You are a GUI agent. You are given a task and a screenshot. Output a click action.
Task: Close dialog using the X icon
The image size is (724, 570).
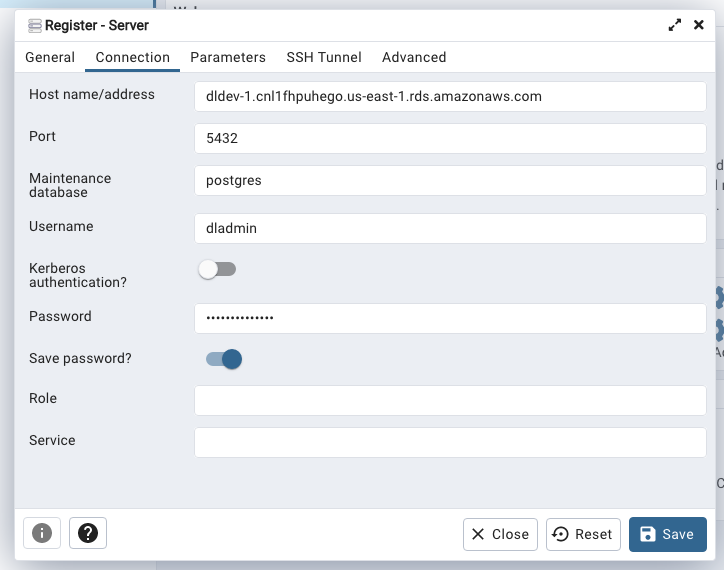click(x=699, y=25)
